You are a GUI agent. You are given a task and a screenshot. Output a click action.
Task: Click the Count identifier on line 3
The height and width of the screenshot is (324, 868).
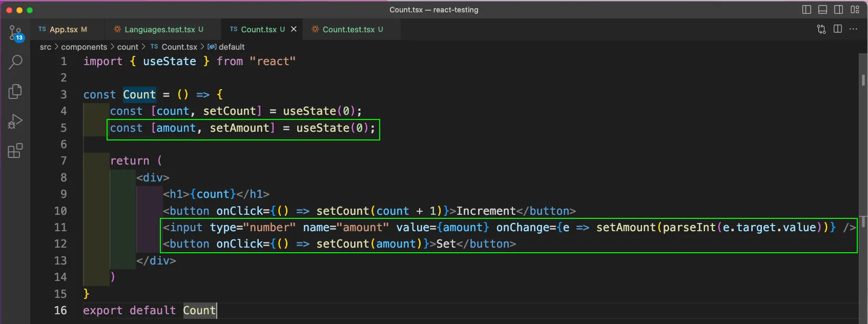point(139,94)
